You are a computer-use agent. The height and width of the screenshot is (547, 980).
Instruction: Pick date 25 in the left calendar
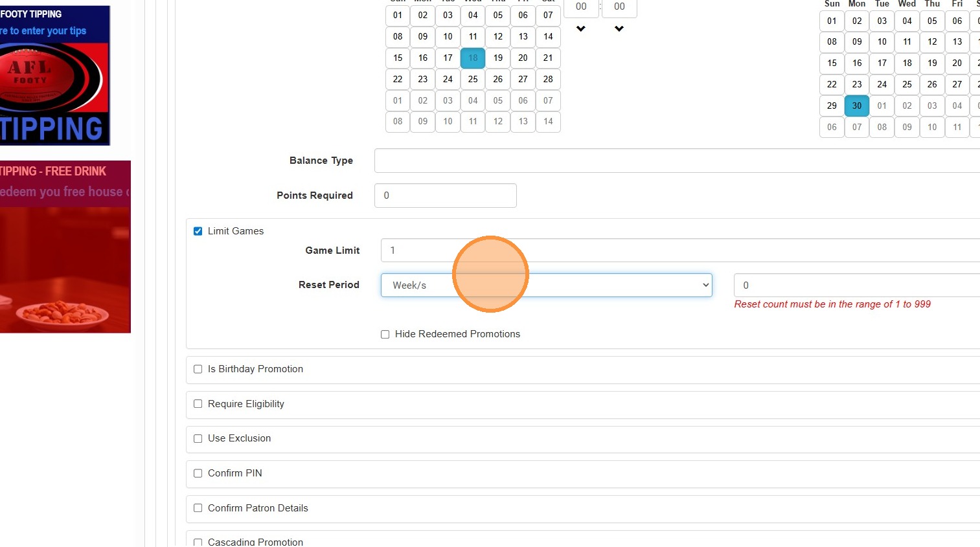pos(473,79)
